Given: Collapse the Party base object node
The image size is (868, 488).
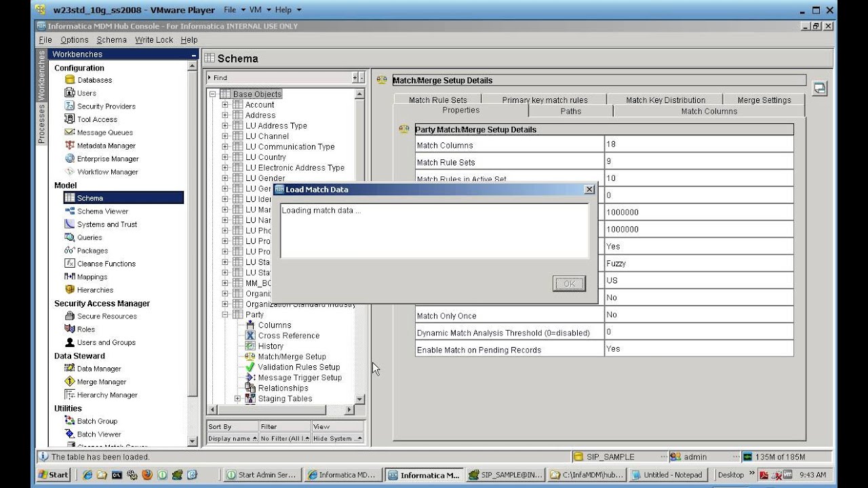Looking at the screenshot, I should 225,314.
